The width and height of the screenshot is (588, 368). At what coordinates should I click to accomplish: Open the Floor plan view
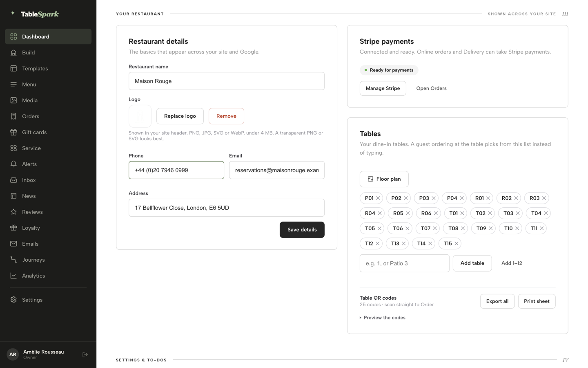(x=384, y=179)
